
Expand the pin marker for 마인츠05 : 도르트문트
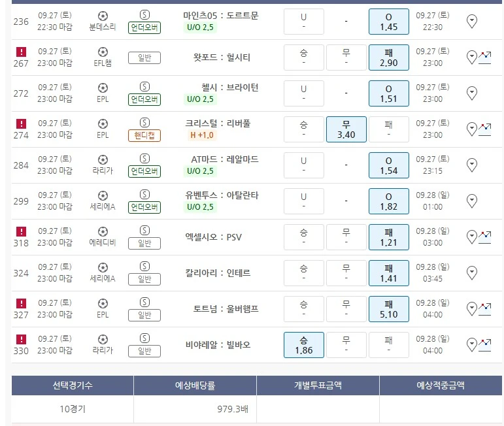coord(472,22)
